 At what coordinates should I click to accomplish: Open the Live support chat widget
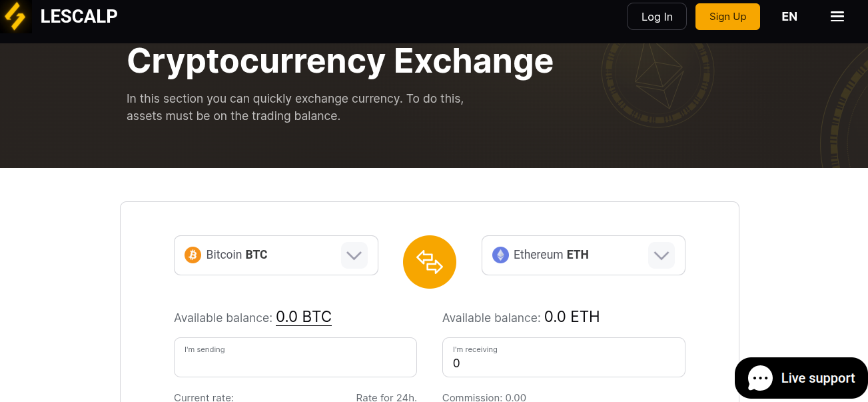[801, 378]
